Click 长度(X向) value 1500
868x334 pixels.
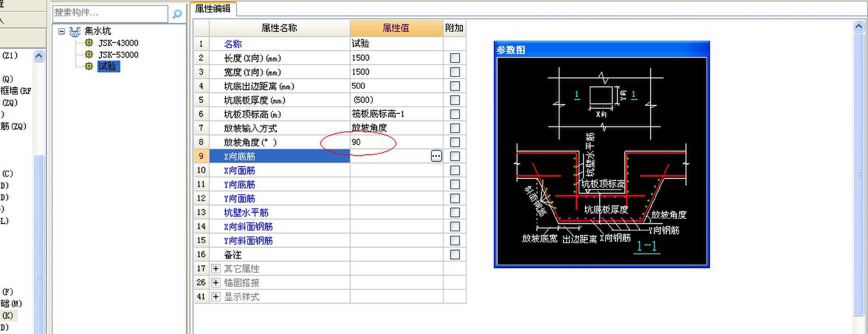point(396,58)
